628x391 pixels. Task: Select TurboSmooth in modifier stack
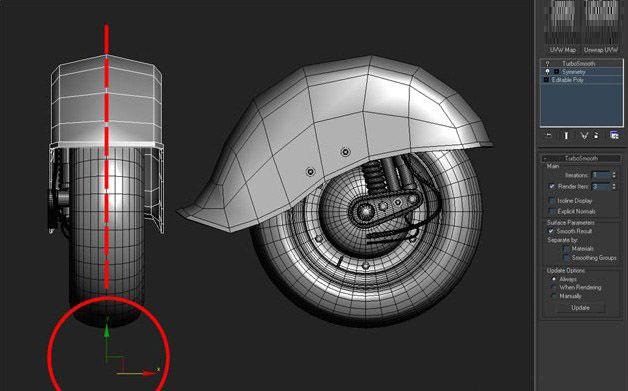579,64
